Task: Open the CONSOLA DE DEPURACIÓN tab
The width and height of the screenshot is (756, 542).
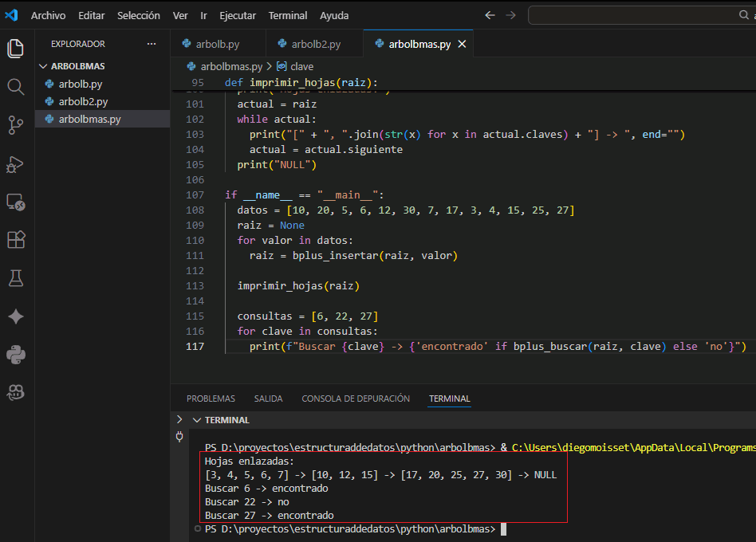Action: [355, 399]
